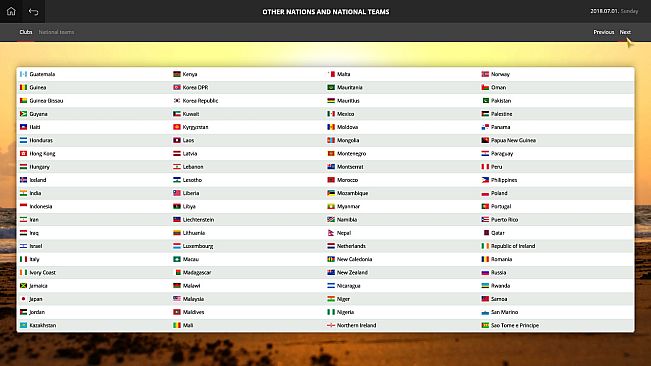Select Kuwait from the list

pos(191,114)
